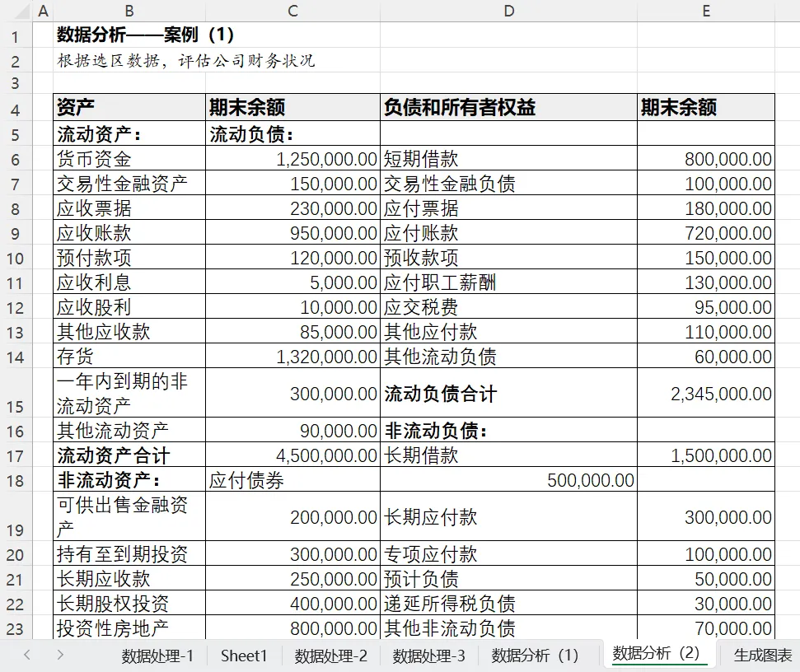Screen dimensions: 800x672
Task: Click the 期末余额 header in column E
Action: [706, 107]
